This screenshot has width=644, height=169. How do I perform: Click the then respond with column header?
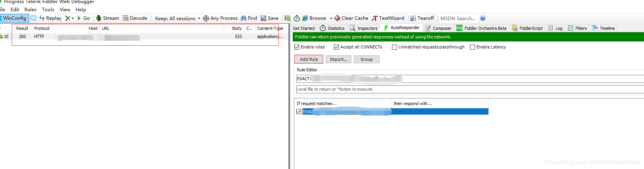pyautogui.click(x=440, y=103)
